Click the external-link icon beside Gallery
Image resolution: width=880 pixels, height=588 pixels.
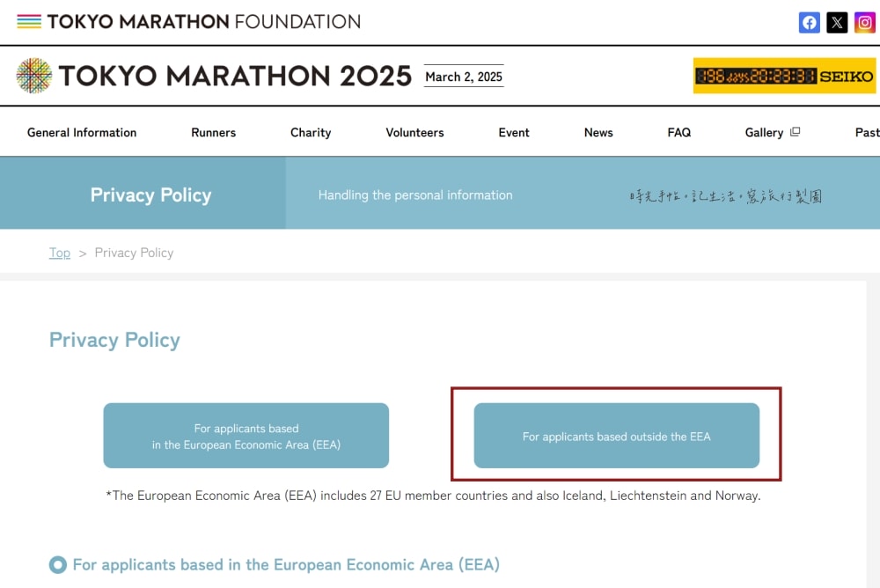795,132
